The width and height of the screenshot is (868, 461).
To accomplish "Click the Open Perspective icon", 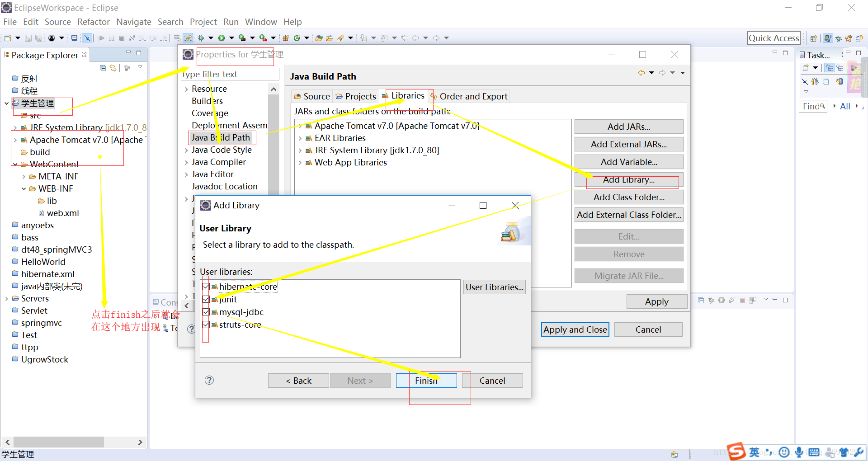I will tap(813, 38).
